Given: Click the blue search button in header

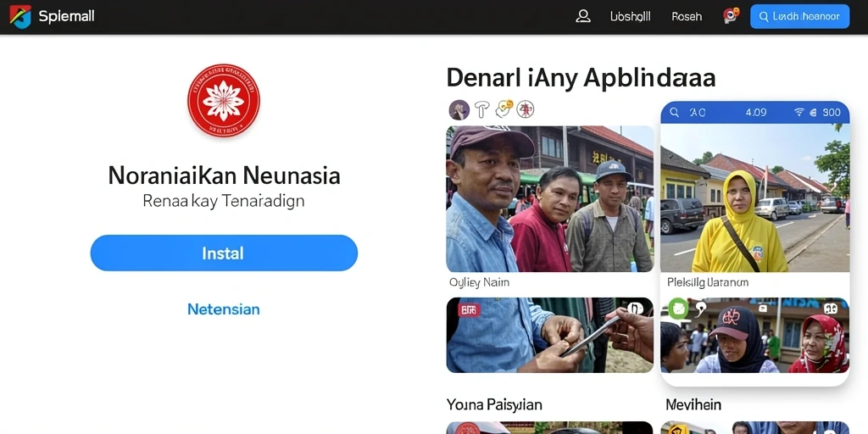Looking at the screenshot, I should pyautogui.click(x=799, y=17).
